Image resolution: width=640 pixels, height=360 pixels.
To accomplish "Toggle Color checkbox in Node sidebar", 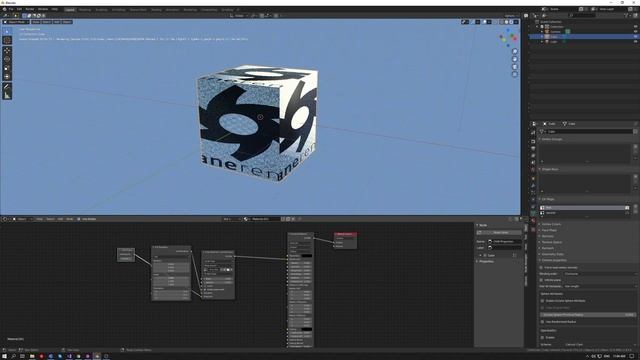I will pyautogui.click(x=485, y=256).
